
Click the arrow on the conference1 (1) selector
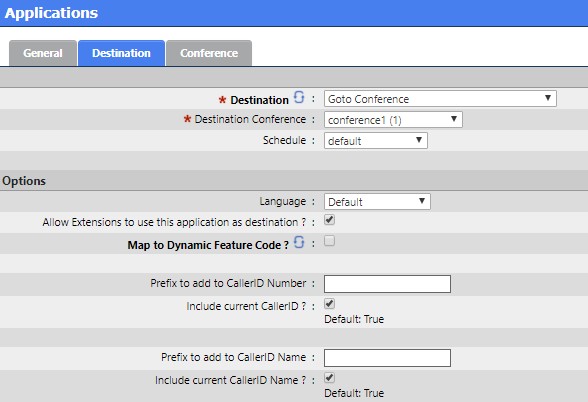pos(454,119)
